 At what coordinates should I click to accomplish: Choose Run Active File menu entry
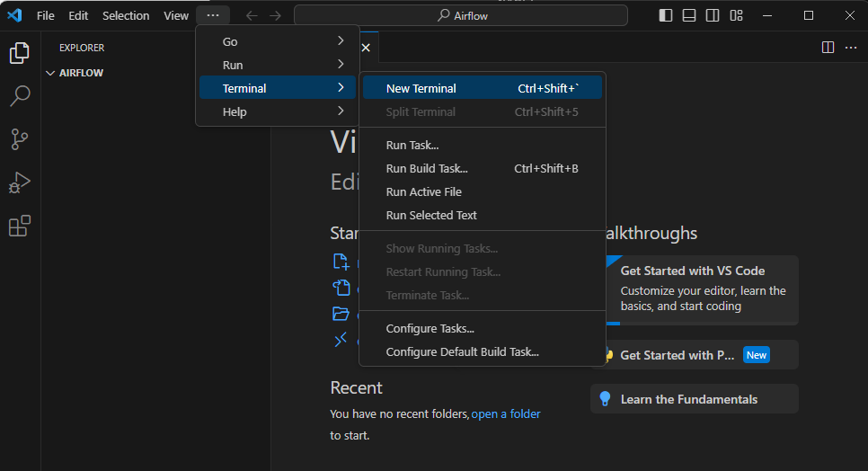pos(483,191)
